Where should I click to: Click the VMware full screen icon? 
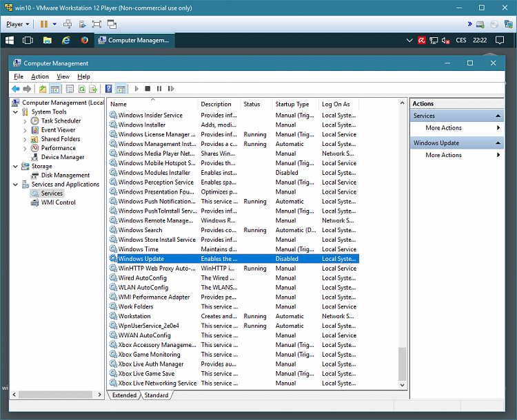97,24
